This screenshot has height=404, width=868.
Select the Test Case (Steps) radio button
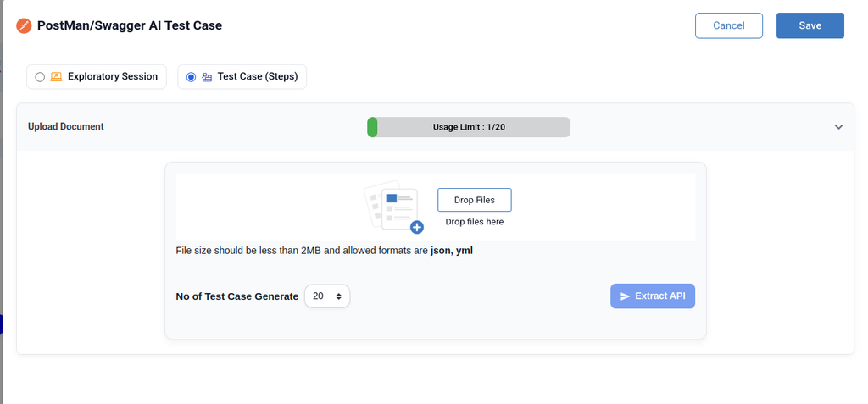click(191, 77)
